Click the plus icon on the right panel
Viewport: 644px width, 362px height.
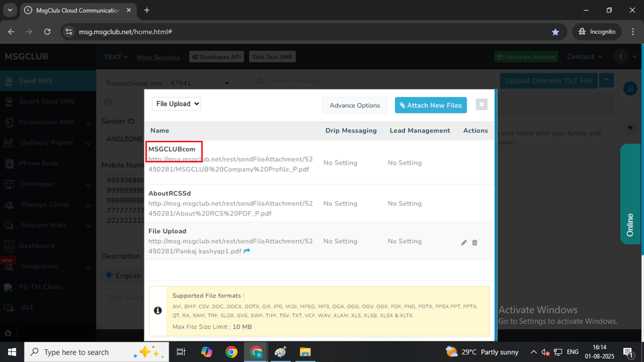tap(630, 128)
